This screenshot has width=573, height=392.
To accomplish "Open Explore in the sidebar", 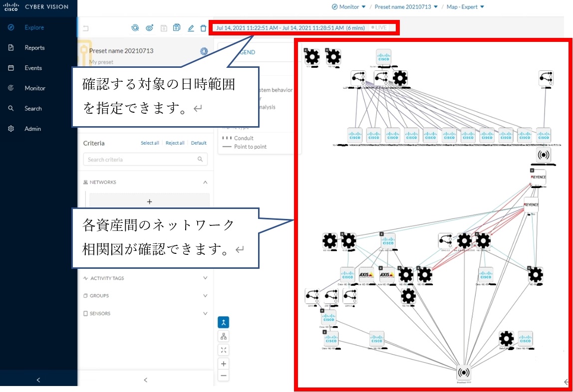I will (34, 27).
